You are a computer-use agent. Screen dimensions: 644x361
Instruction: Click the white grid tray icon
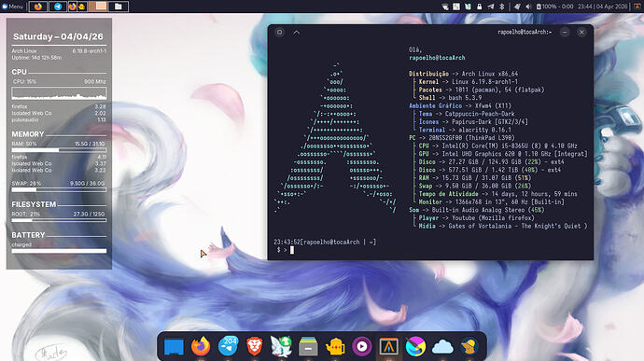coord(456,7)
